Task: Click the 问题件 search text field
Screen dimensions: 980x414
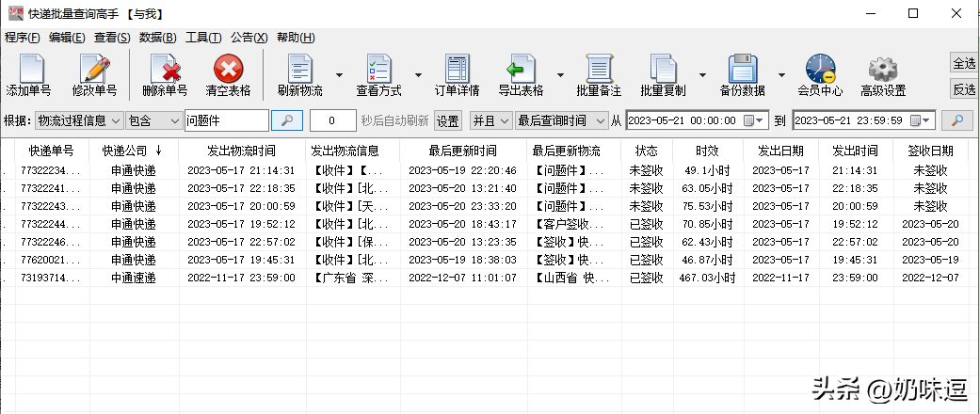Action: (226, 120)
